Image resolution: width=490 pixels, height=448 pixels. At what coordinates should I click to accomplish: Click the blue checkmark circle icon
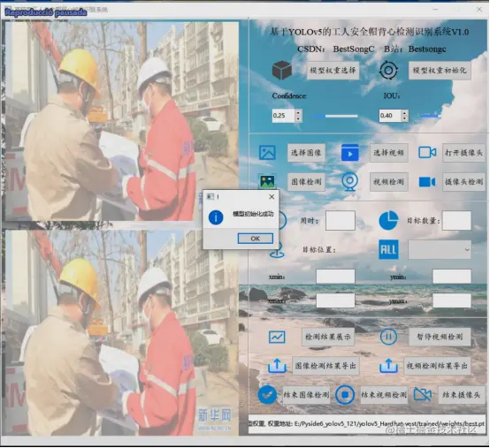[x=267, y=395]
